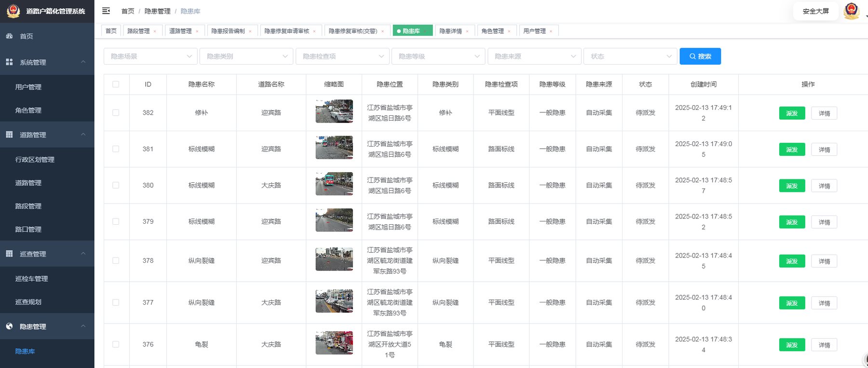Open the thumbnail image for row 382
Image resolution: width=868 pixels, height=368 pixels.
pos(334,111)
